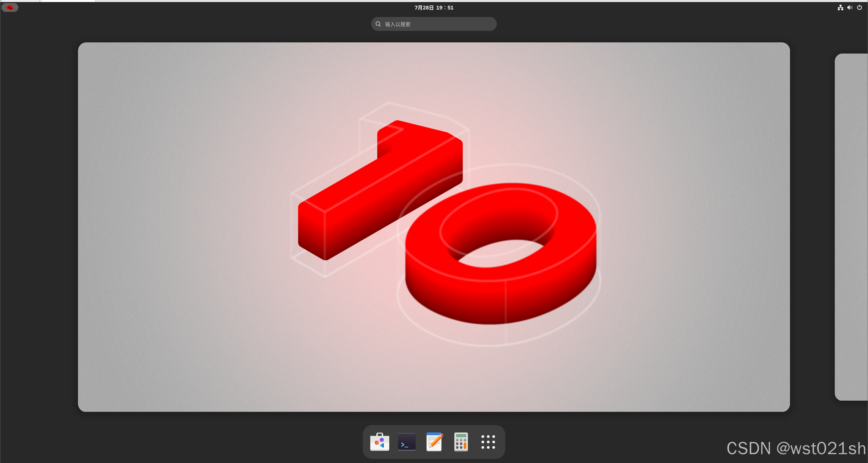Open the power menu icon
The width and height of the screenshot is (868, 463).
pos(860,7)
